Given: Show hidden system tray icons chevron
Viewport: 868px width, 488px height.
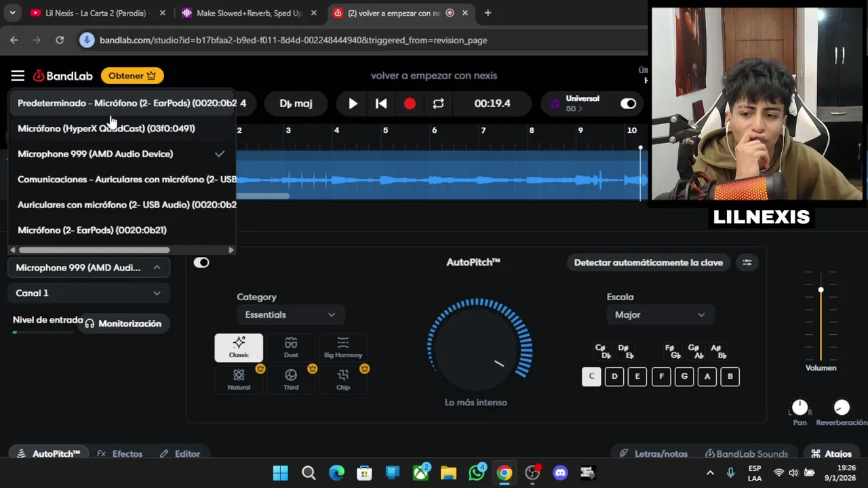Looking at the screenshot, I should click(710, 472).
